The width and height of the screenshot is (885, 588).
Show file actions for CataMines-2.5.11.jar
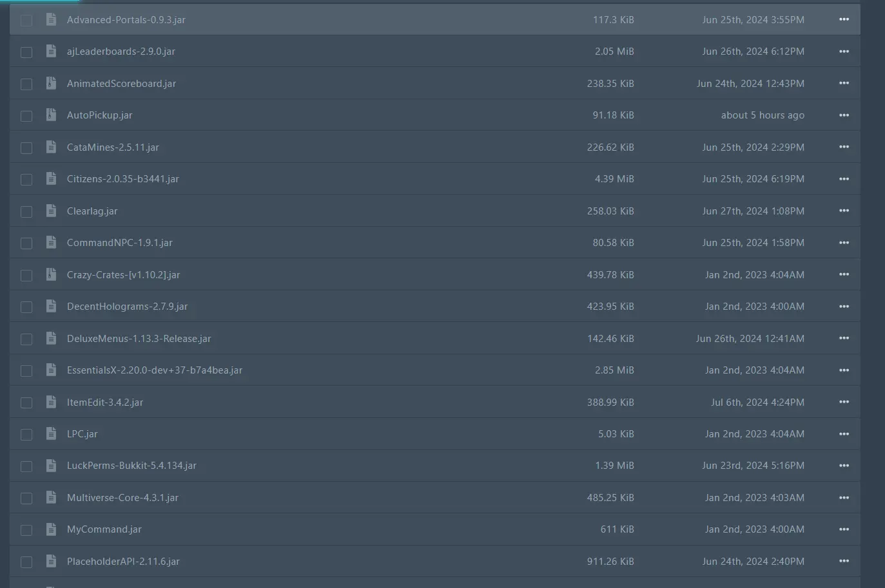point(844,147)
